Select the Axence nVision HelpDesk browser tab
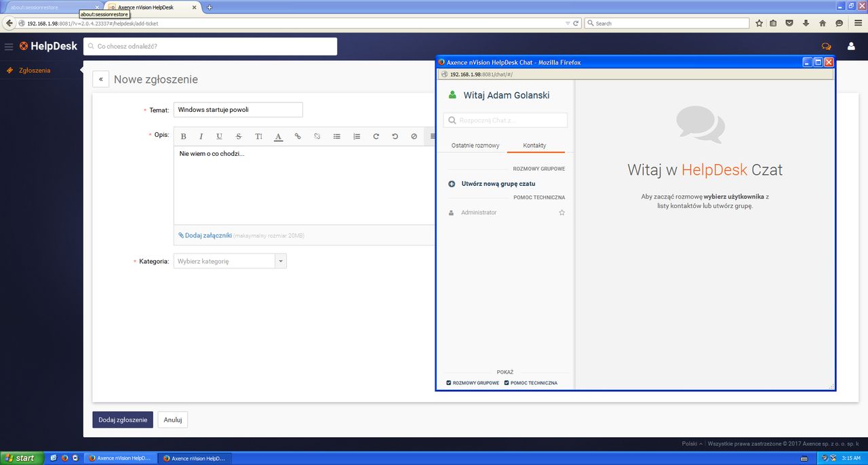 coord(153,7)
